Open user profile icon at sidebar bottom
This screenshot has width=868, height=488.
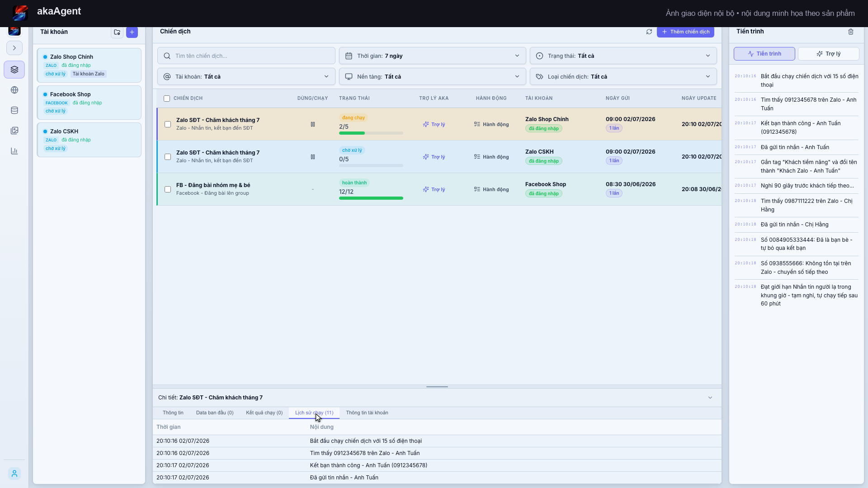pyautogui.click(x=14, y=474)
